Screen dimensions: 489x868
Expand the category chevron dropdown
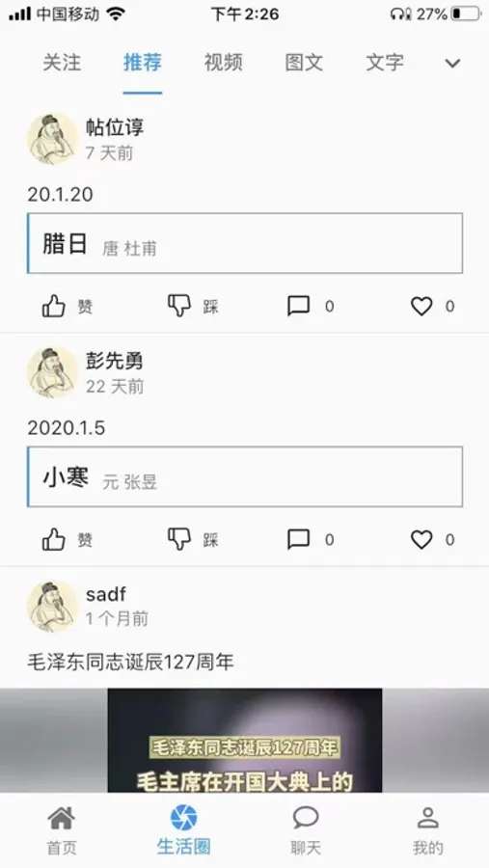pos(452,63)
